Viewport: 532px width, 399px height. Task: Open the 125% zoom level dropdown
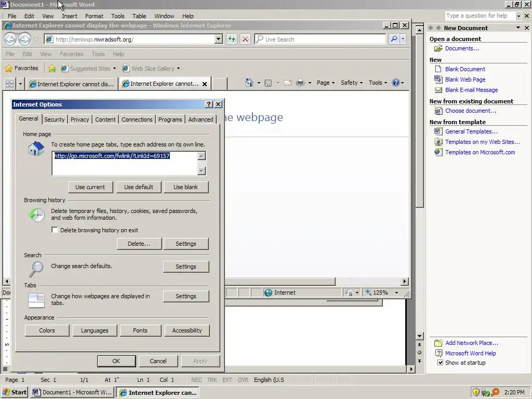[396, 292]
